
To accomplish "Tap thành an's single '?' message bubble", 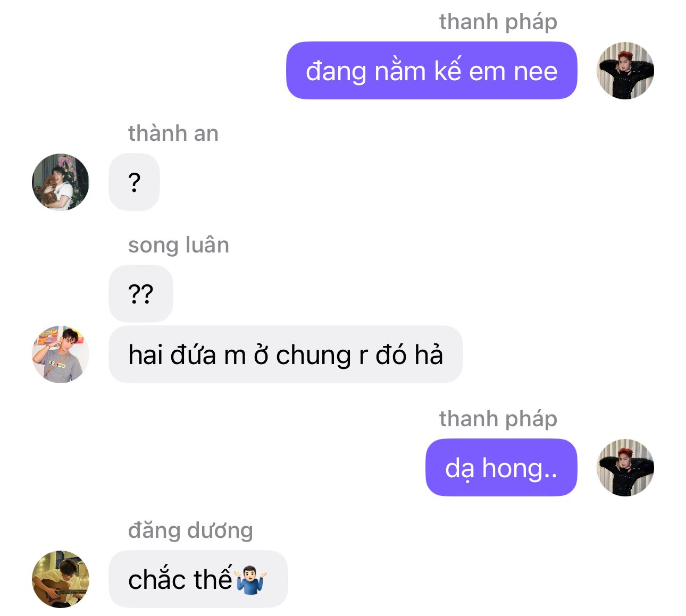I will tap(134, 182).
